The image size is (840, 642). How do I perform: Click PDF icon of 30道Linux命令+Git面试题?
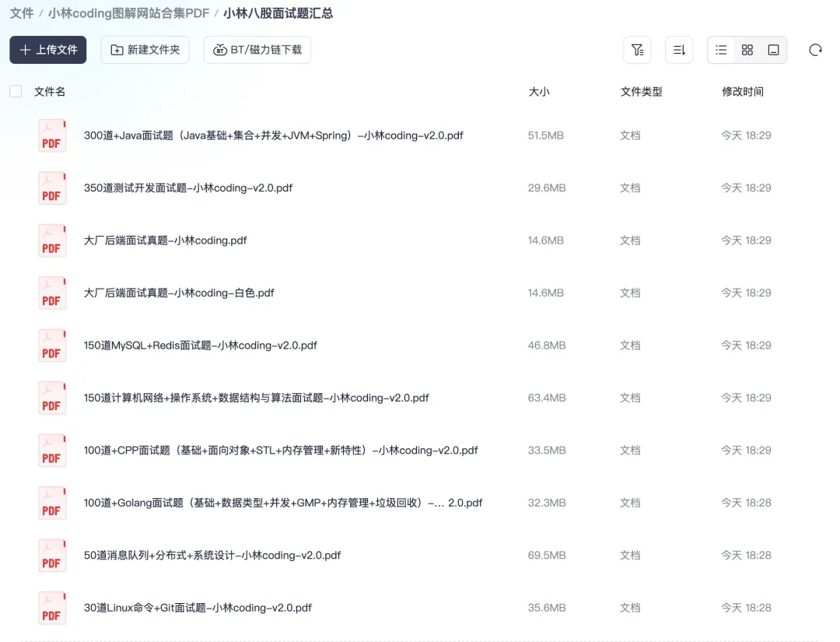click(52, 608)
